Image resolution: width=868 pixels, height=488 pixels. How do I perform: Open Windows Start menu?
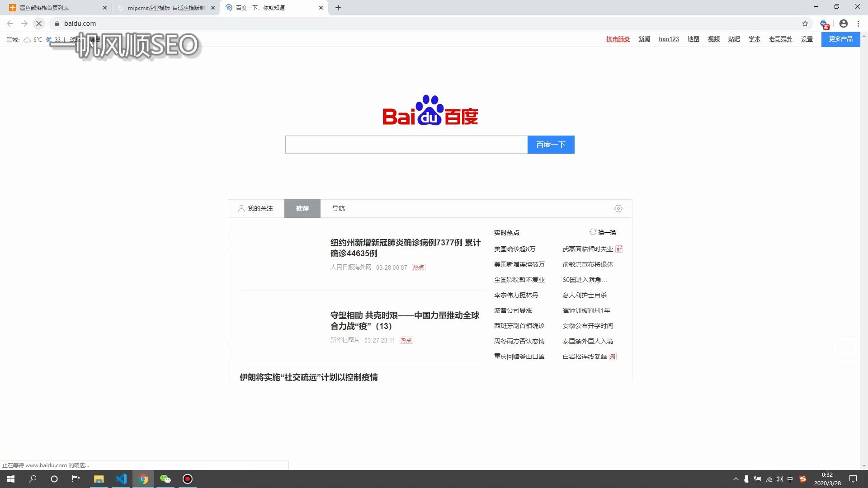pos(11,479)
